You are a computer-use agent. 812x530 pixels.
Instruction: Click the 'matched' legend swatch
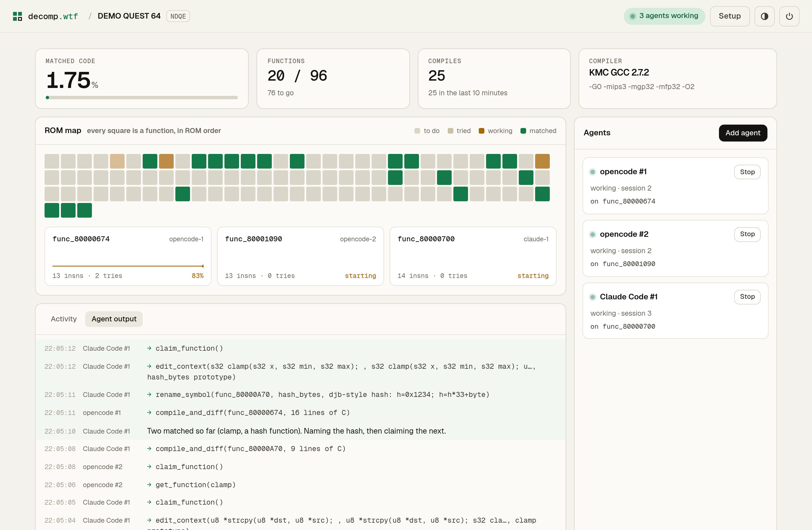(x=523, y=131)
